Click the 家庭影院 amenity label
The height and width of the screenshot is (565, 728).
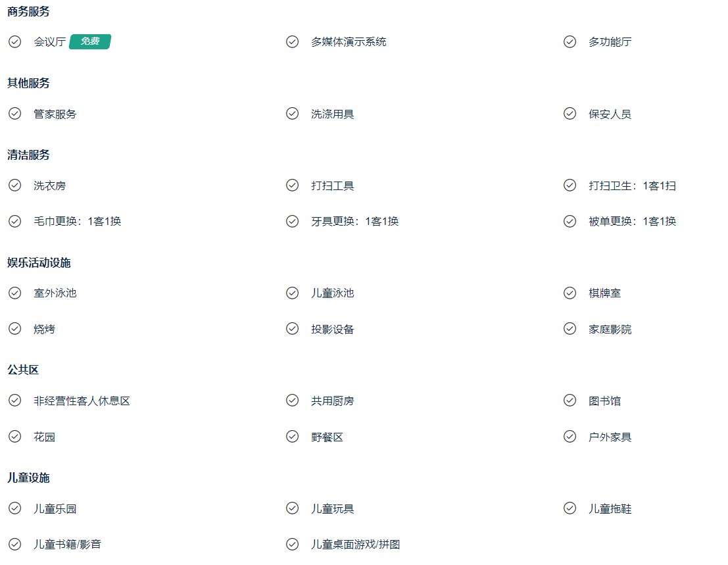(610, 329)
